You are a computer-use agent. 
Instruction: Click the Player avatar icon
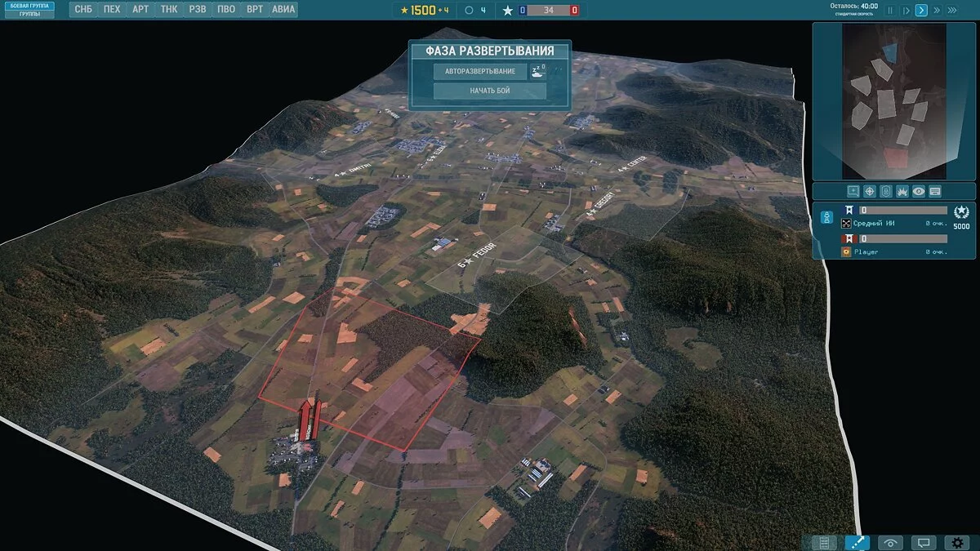point(846,252)
